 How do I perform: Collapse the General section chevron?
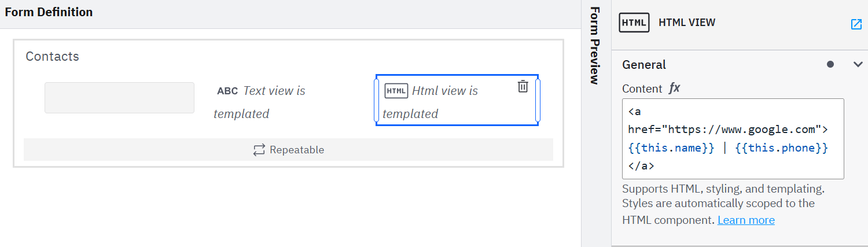858,64
